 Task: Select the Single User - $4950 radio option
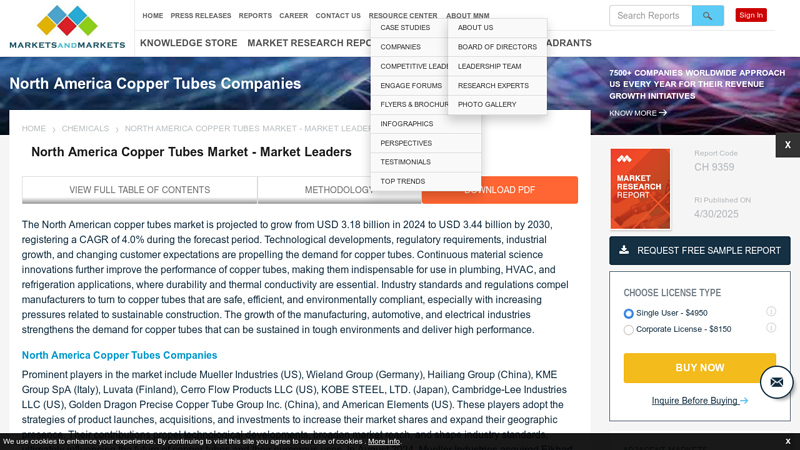(x=629, y=313)
